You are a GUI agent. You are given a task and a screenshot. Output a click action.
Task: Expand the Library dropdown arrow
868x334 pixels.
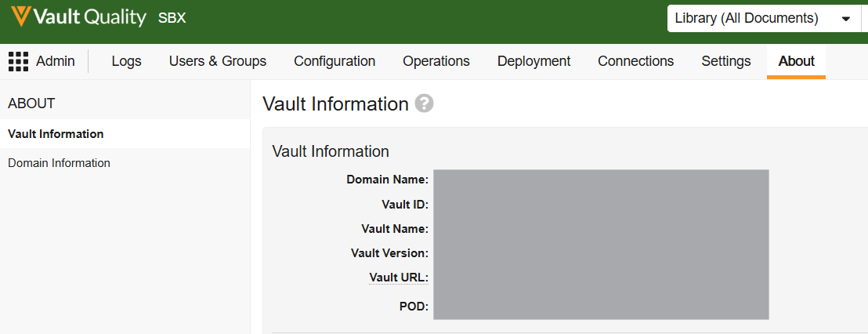846,19
